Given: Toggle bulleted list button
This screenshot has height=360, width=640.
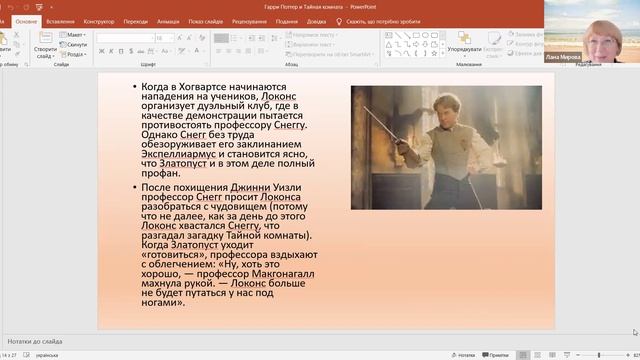Looking at the screenshot, I should 221,38.
